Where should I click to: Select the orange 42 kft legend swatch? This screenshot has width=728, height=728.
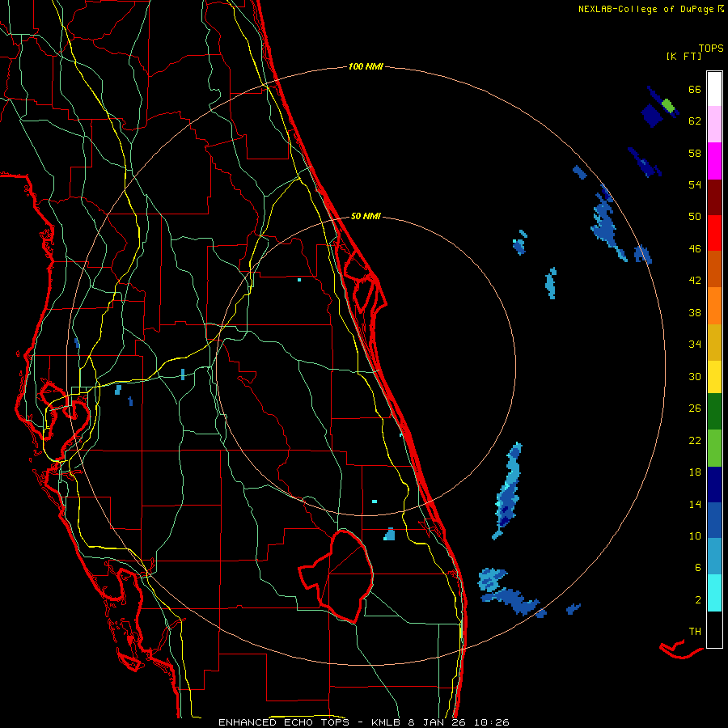click(x=714, y=306)
